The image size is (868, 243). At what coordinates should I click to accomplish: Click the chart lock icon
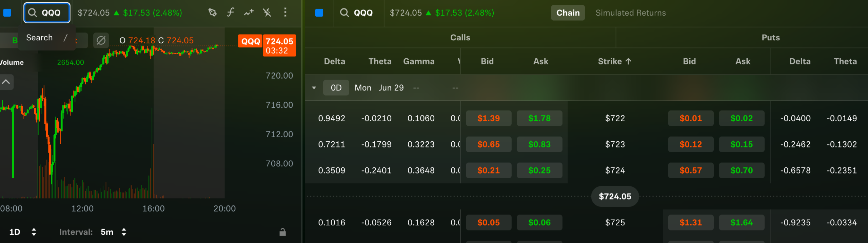click(283, 232)
